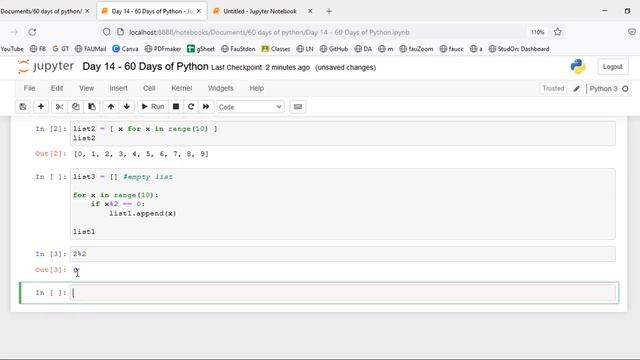Open the Kernel menu
The image size is (640, 360).
coord(182,88)
